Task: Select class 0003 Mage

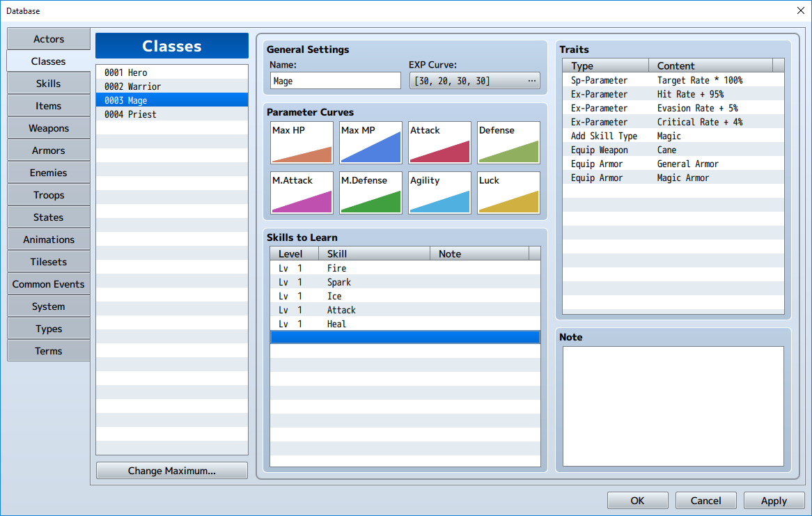Action: coord(172,100)
